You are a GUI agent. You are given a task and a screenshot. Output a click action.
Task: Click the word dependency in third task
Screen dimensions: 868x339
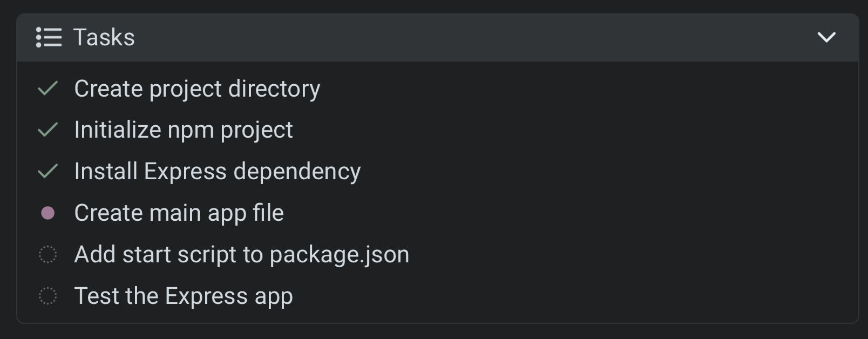coord(297,172)
